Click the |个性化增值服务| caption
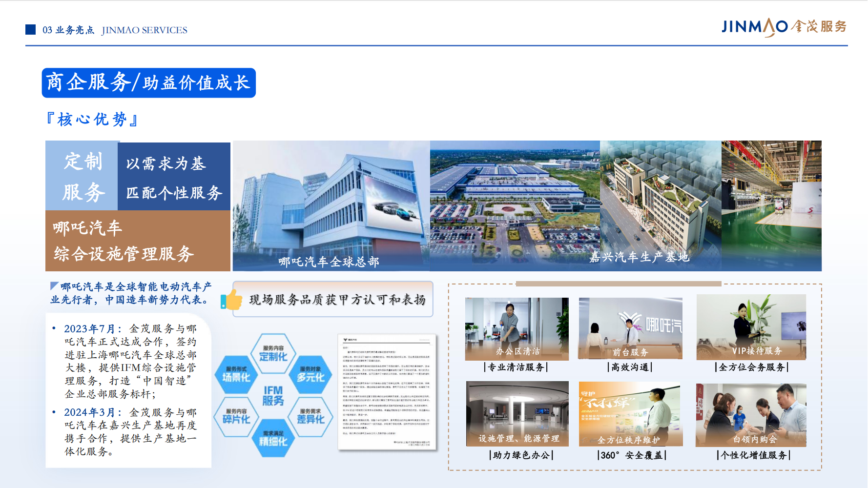 754,455
